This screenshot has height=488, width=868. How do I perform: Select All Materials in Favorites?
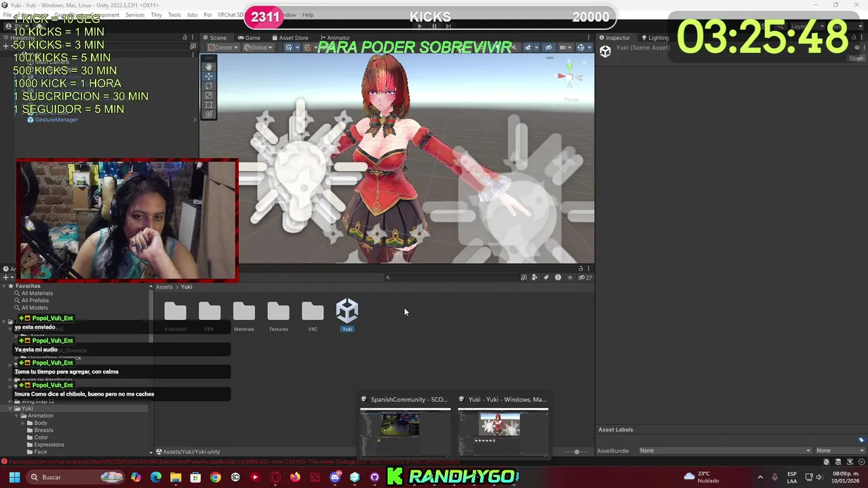pos(37,293)
